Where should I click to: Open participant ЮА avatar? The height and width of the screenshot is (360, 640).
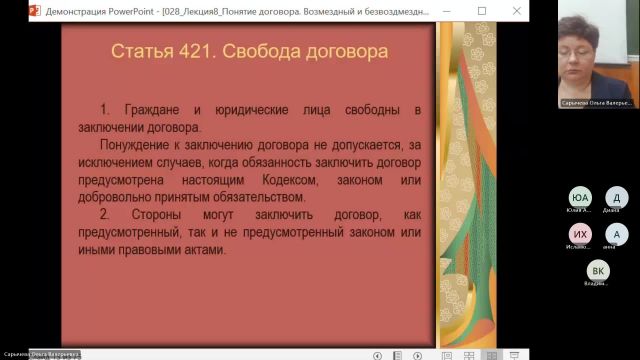[580, 198]
